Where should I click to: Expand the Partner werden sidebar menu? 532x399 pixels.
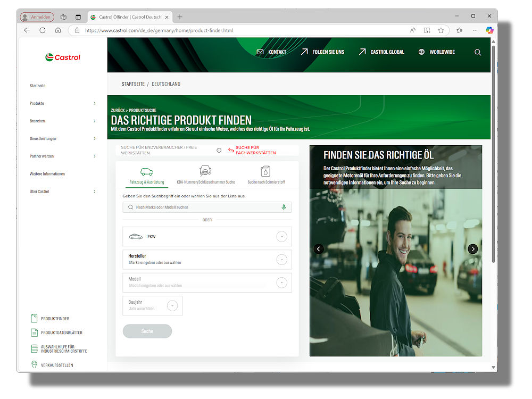click(x=94, y=156)
